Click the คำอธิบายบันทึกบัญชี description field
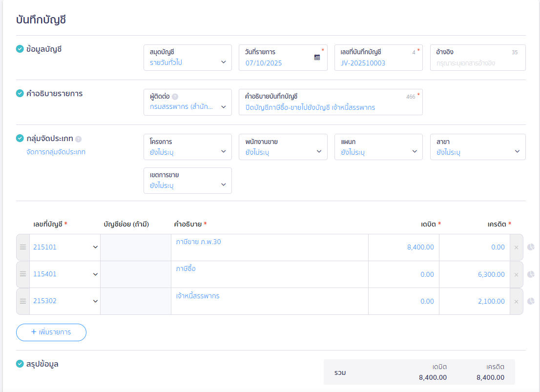 point(330,107)
